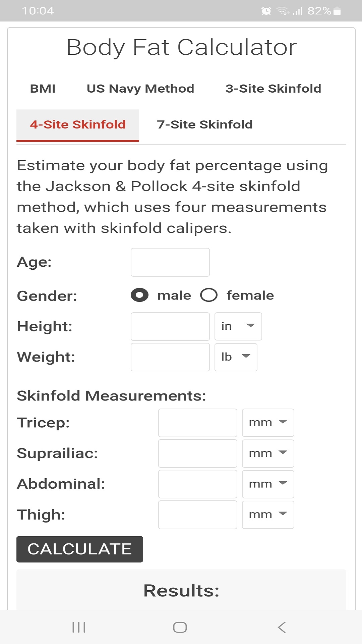Expand the Suprailiac units dropdown
This screenshot has height=644, width=362.
[x=268, y=453]
